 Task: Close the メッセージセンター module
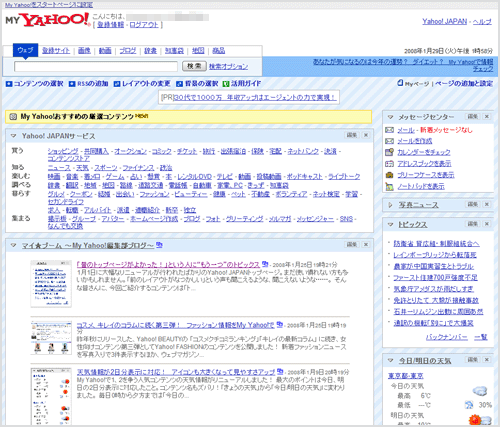487,116
